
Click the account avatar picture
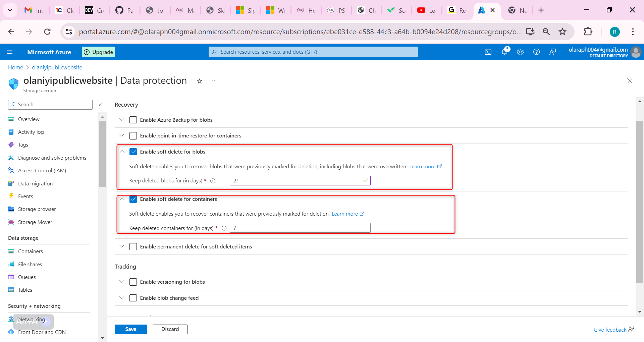click(x=636, y=52)
